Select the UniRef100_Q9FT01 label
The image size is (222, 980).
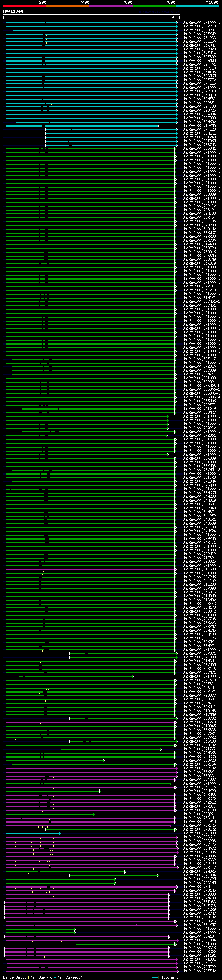[199, 65]
